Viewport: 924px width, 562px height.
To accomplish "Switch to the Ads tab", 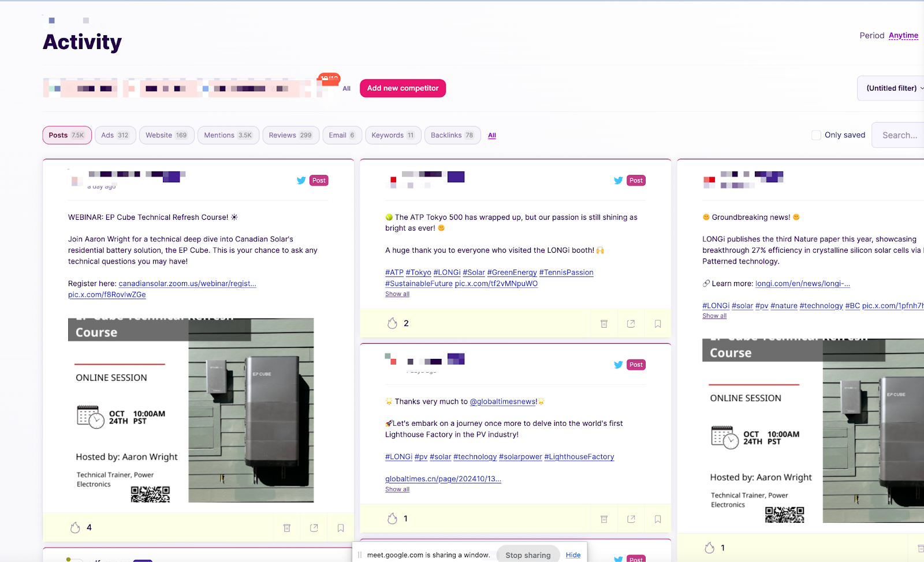I will (x=115, y=135).
